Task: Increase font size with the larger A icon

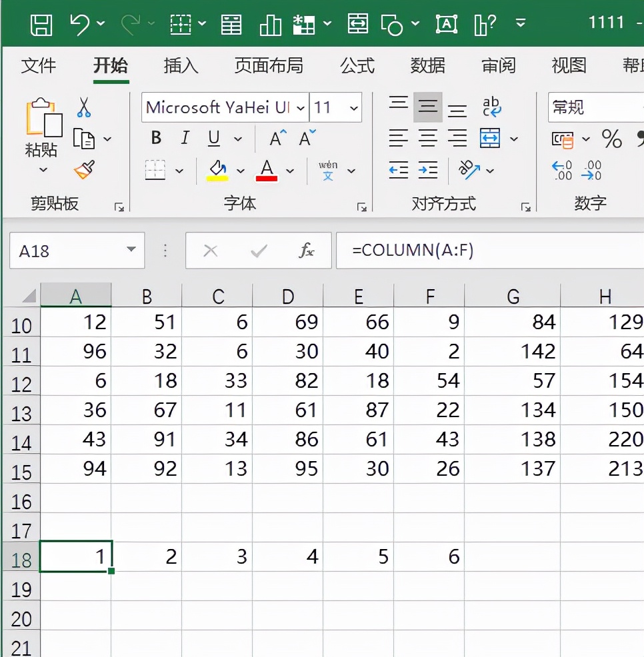Action: coord(277,138)
